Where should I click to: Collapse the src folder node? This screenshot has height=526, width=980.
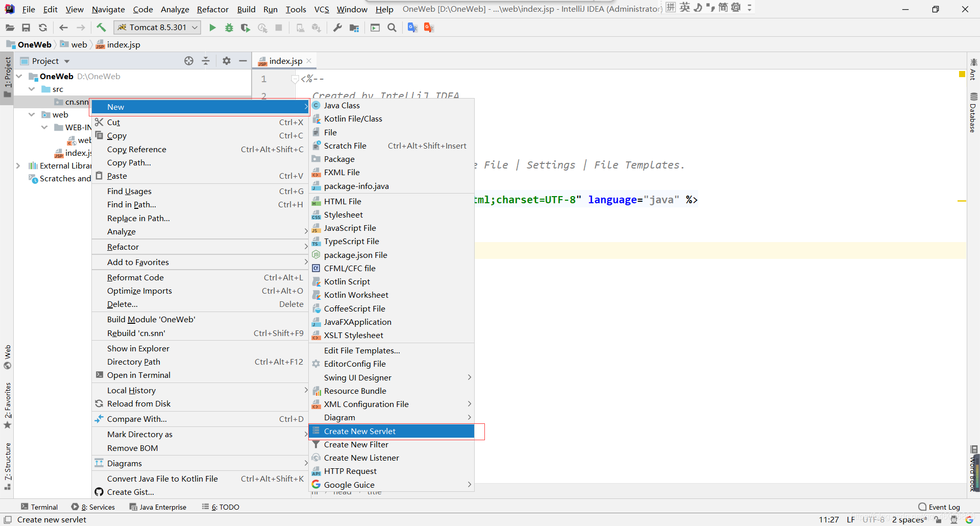click(32, 89)
